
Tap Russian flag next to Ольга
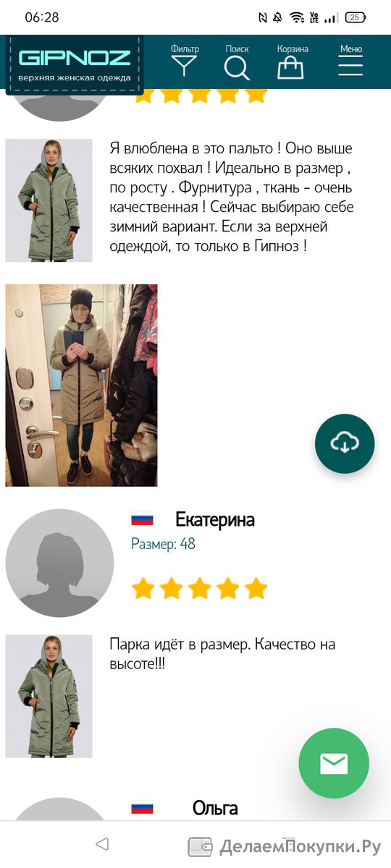[142, 807]
